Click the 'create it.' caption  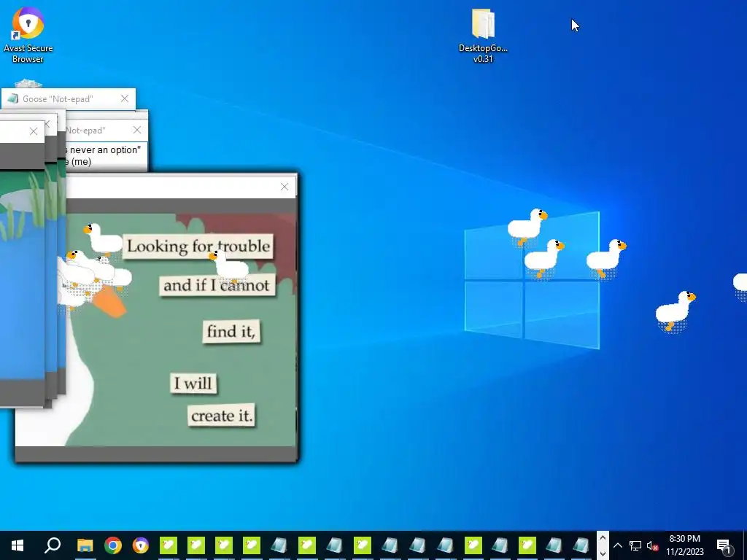pyautogui.click(x=222, y=415)
